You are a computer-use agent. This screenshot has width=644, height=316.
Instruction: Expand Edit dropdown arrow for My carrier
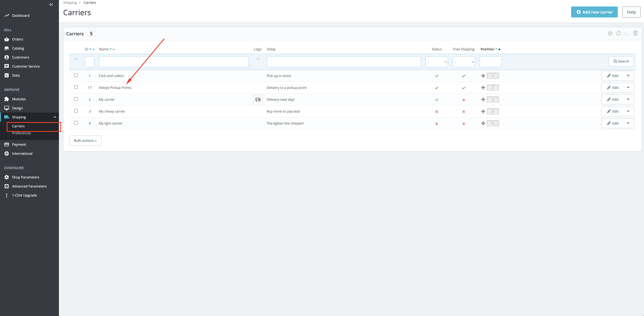pyautogui.click(x=628, y=99)
